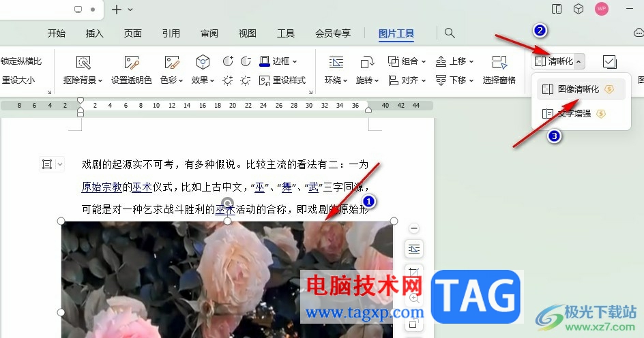Choose 图像清晰化 from the dropdown menu
Viewport: 644px width, 338px height.
tap(581, 89)
